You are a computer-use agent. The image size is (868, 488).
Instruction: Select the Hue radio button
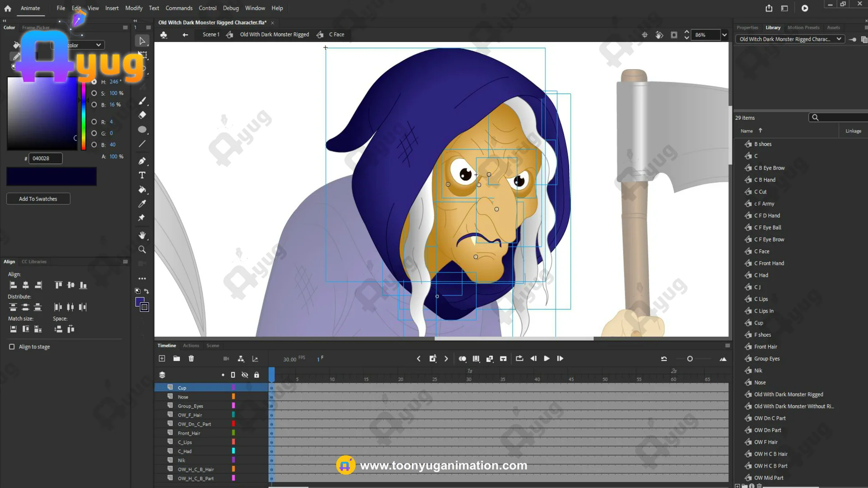pyautogui.click(x=94, y=82)
